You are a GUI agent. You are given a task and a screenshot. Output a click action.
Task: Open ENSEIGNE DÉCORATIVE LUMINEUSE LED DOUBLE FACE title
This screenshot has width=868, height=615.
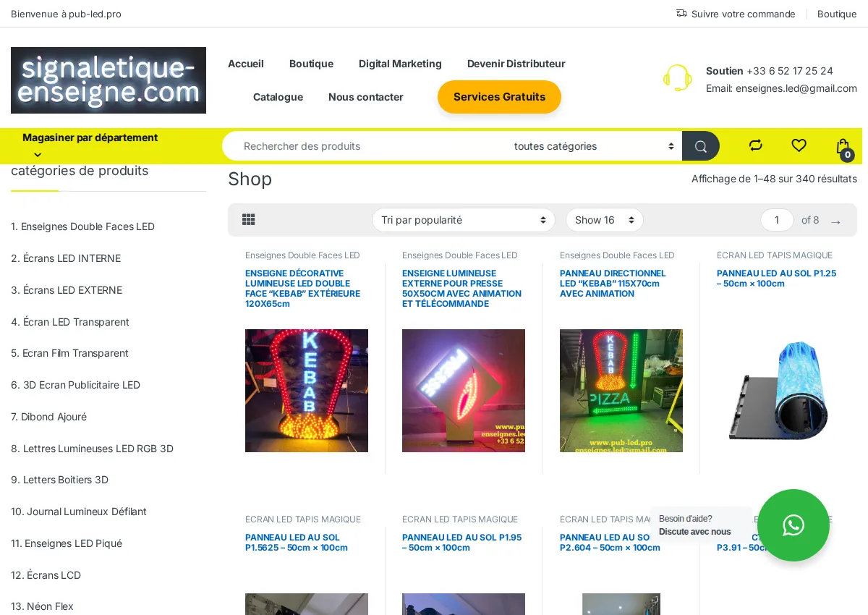[x=302, y=289]
